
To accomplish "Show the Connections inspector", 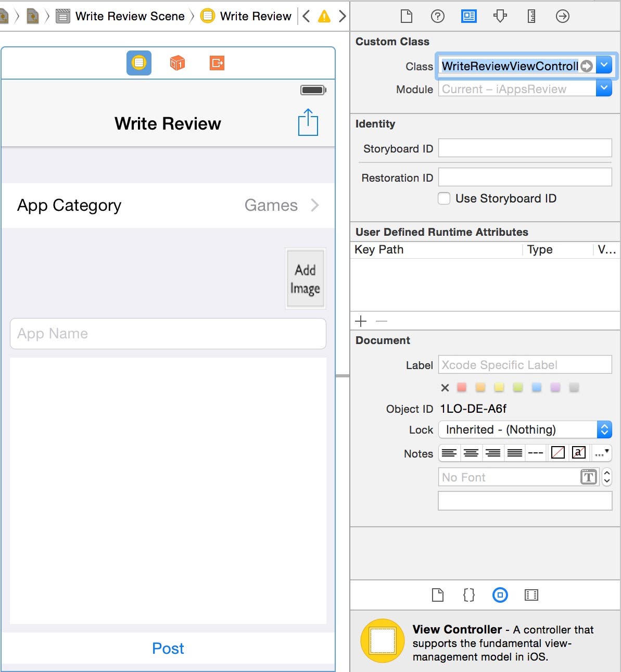I will [x=562, y=16].
